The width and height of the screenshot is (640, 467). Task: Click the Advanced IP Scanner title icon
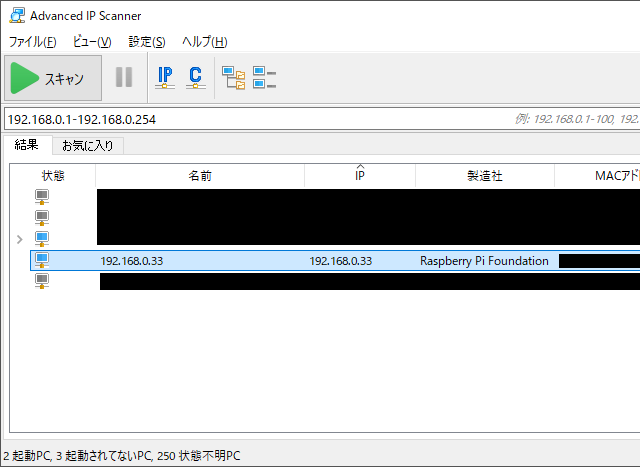coord(17,16)
